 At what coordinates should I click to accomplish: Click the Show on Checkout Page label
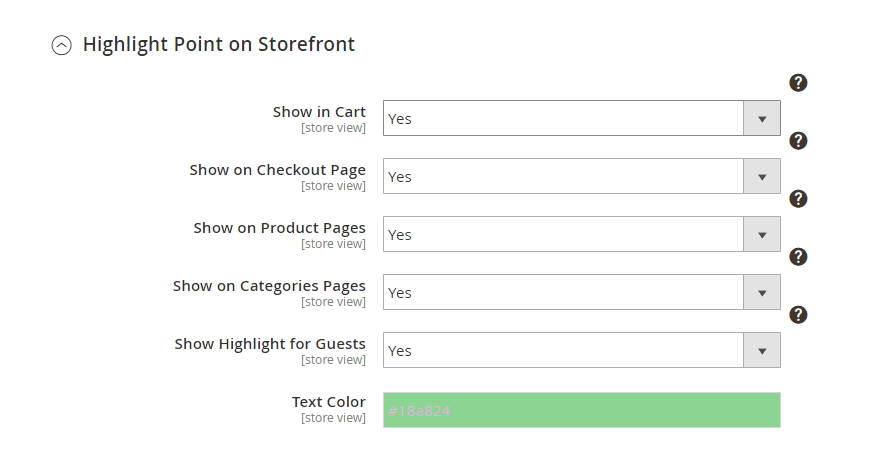tap(277, 170)
